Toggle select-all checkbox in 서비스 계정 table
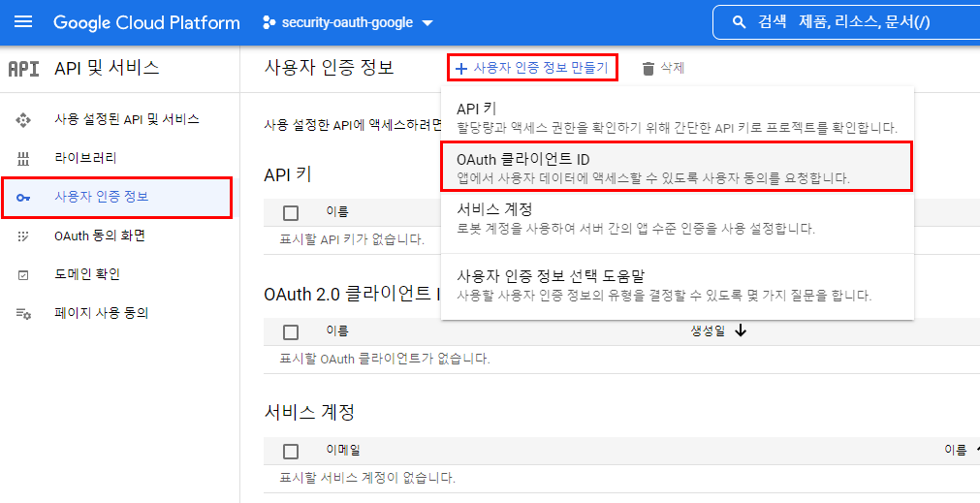Viewport: 980px width, 503px height. pyautogui.click(x=291, y=451)
